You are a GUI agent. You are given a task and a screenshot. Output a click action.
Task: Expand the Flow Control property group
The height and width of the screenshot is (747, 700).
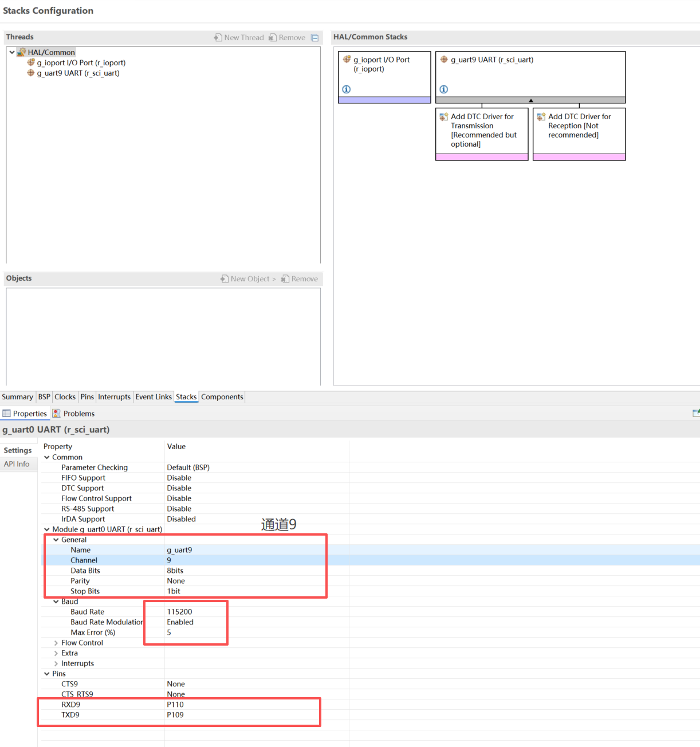pos(56,643)
